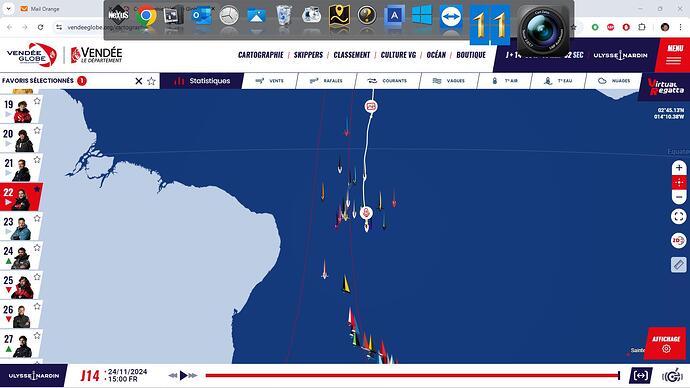Play the race timeline
The width and height of the screenshot is (690, 388).
pos(184,376)
